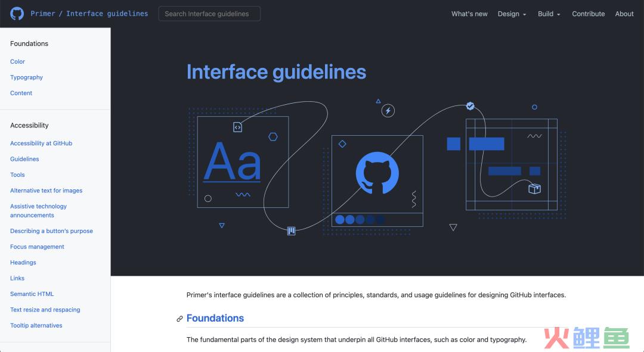Viewport: 644px width, 352px height.
Task: Open the Primer breadcrumb link
Action: 43,14
